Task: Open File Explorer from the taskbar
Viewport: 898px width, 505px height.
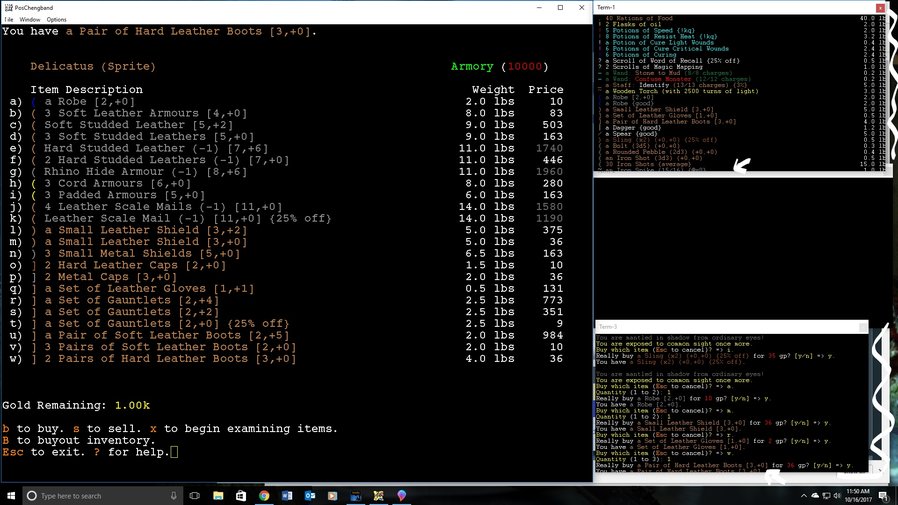Action: click(x=218, y=495)
